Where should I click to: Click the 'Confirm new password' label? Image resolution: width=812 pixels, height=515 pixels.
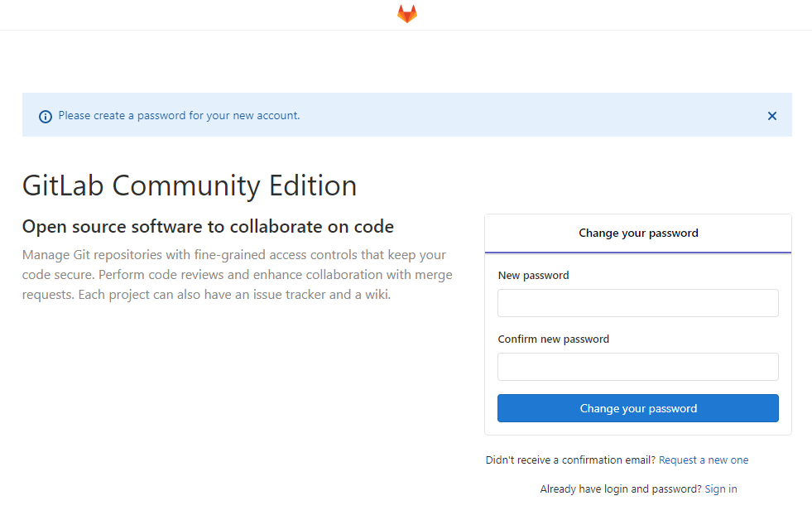click(x=553, y=339)
